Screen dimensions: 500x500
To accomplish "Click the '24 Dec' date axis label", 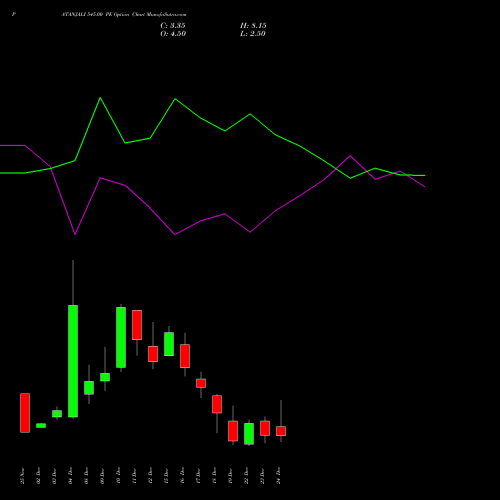I will point(278,476).
